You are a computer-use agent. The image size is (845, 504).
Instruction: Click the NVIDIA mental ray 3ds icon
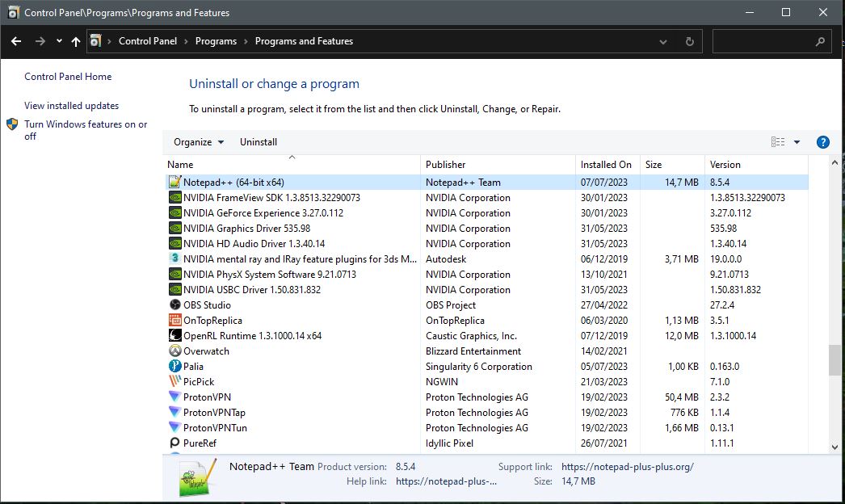175,258
